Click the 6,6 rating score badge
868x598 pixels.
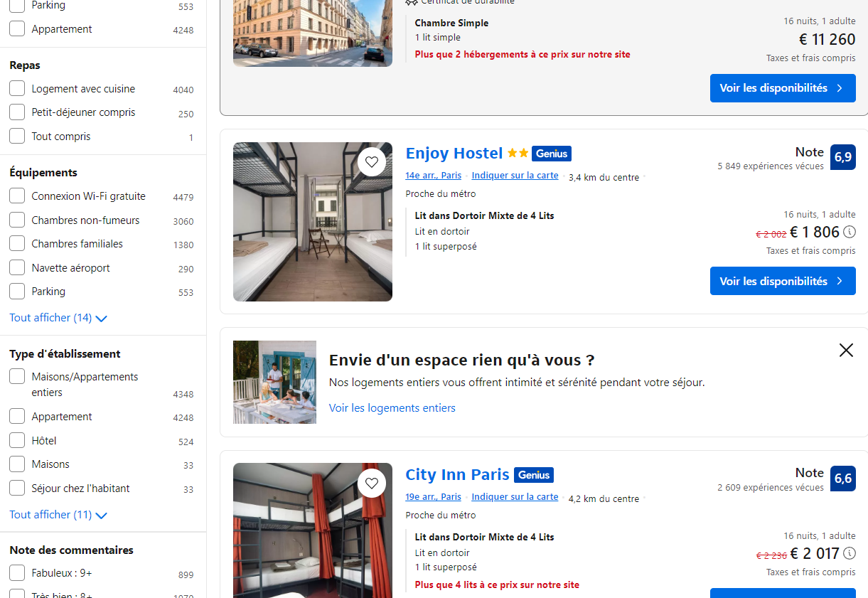pyautogui.click(x=843, y=479)
